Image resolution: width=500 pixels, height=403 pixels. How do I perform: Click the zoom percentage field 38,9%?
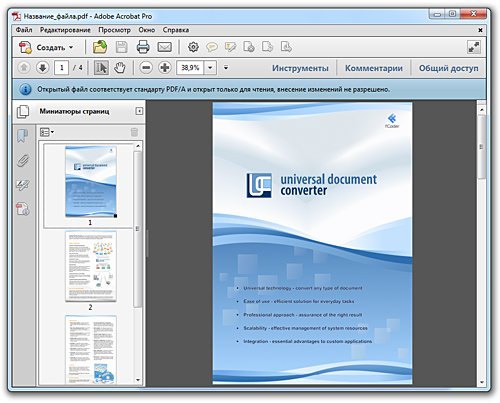[x=190, y=68]
